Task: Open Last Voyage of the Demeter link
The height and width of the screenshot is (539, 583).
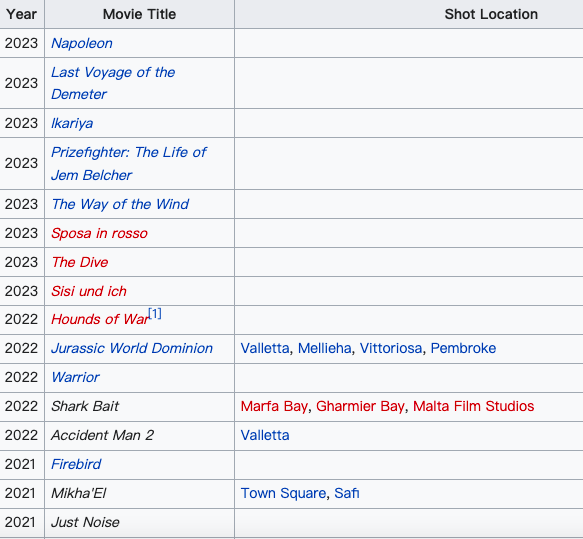Action: click(x=113, y=83)
